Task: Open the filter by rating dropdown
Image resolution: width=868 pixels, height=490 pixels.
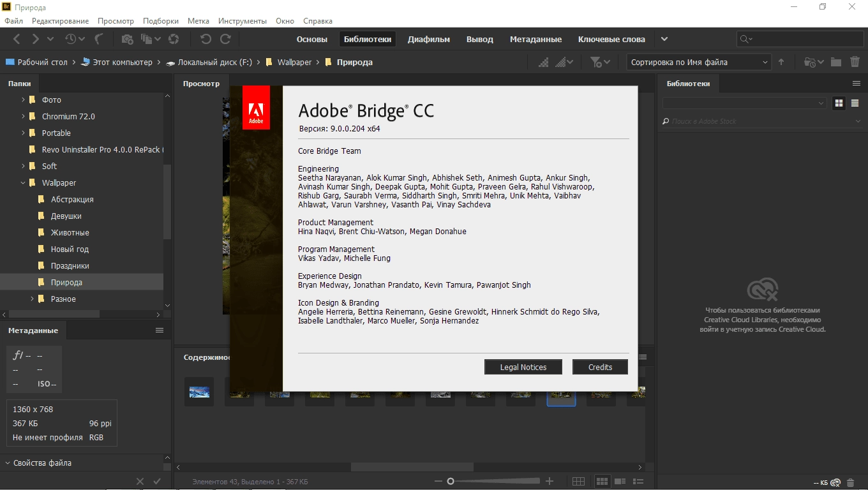Action: click(600, 62)
